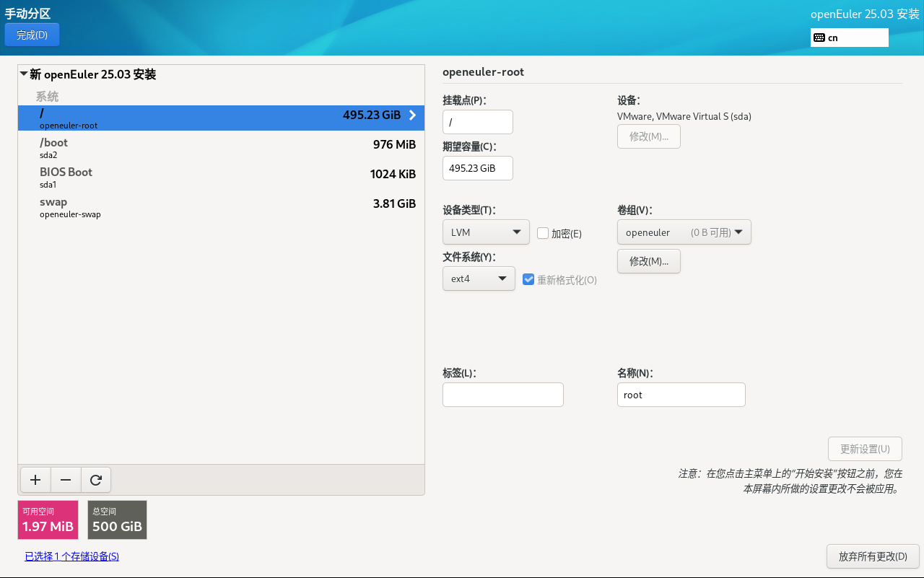Image resolution: width=924 pixels, height=578 pixels.
Task: Click the keyboard layout icon beside cn
Action: 819,38
